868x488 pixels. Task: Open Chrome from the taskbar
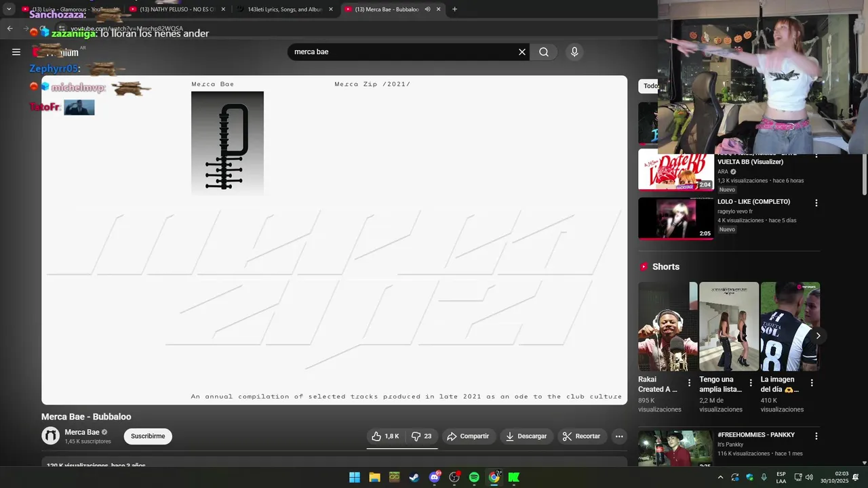[x=494, y=477]
